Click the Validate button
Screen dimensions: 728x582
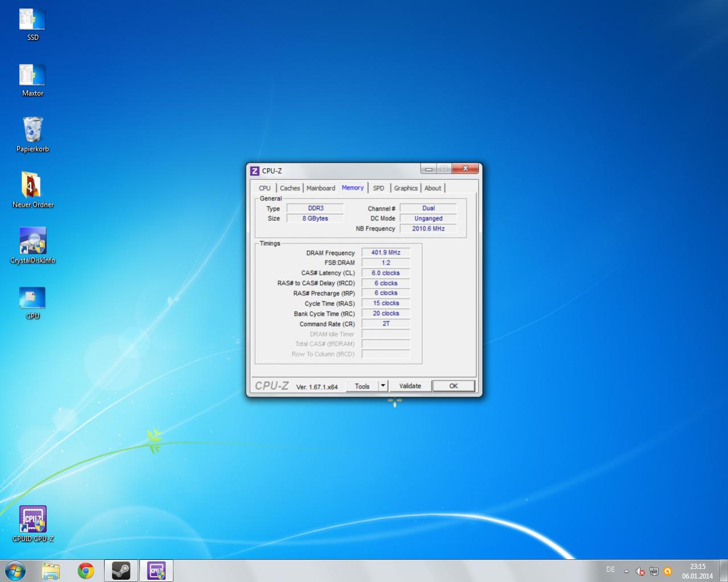[410, 386]
